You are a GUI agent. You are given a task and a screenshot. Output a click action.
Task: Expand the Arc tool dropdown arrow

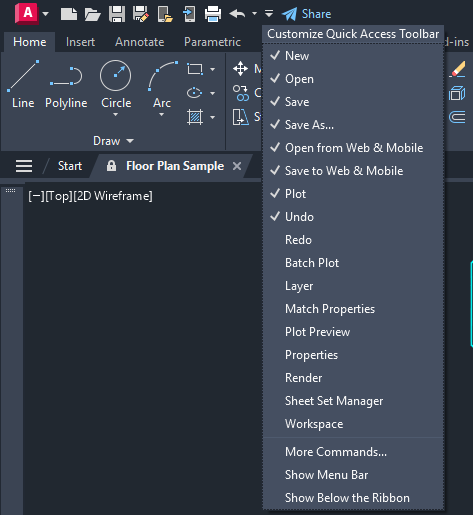tap(162, 115)
